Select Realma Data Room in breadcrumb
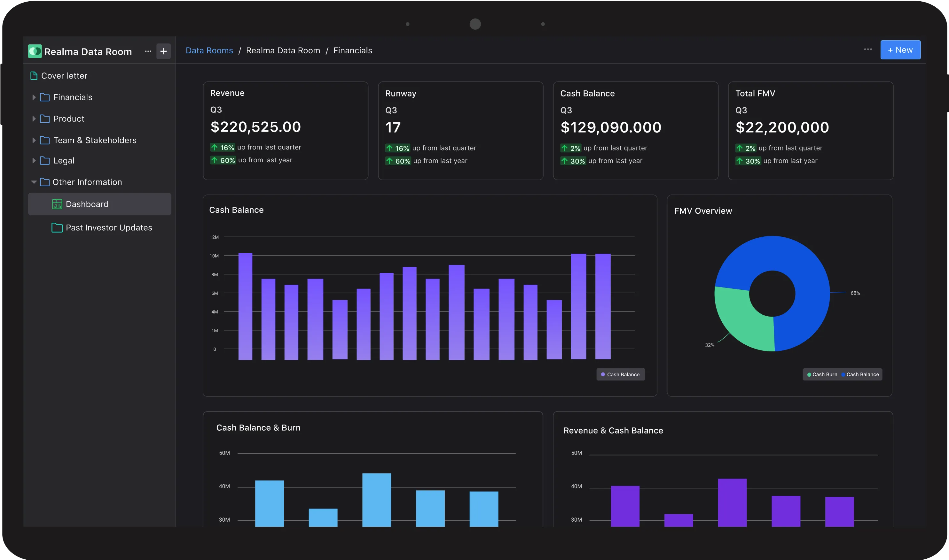The image size is (949, 560). [x=283, y=50]
